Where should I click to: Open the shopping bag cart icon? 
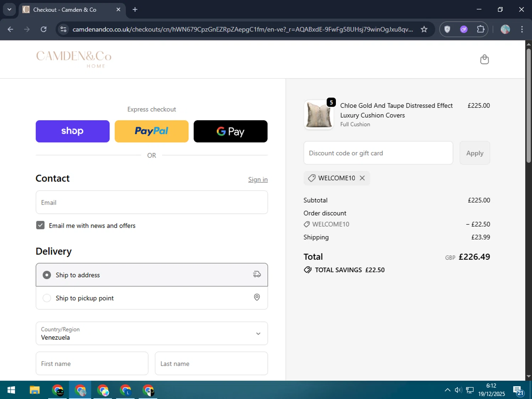484,59
